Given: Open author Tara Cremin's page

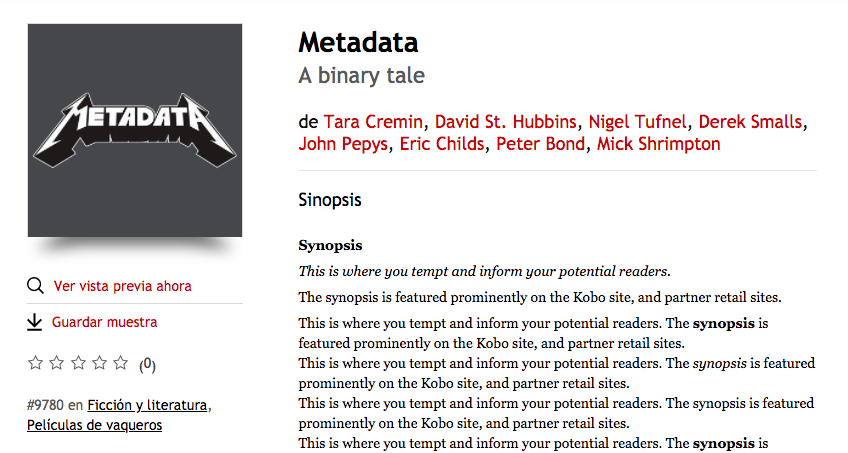Looking at the screenshot, I should (373, 122).
